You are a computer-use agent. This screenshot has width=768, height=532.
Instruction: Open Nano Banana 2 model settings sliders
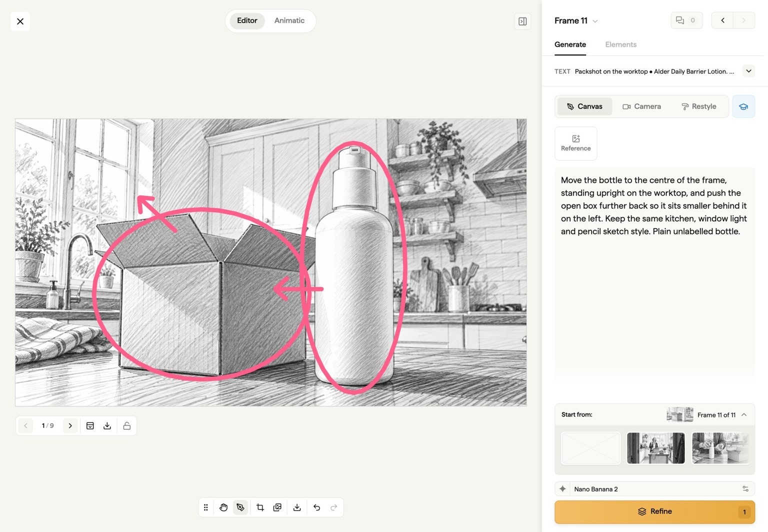[x=745, y=489]
